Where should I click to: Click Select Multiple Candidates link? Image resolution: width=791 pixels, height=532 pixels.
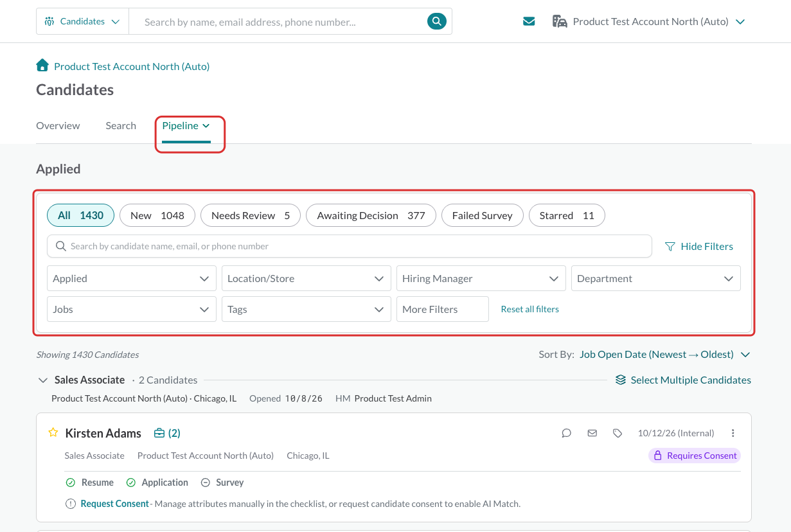coord(691,380)
